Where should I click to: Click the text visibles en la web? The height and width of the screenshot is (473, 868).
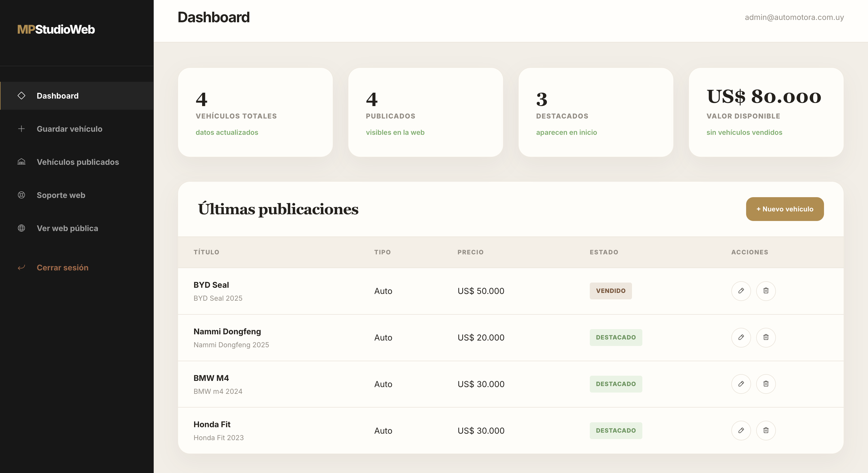pyautogui.click(x=395, y=132)
